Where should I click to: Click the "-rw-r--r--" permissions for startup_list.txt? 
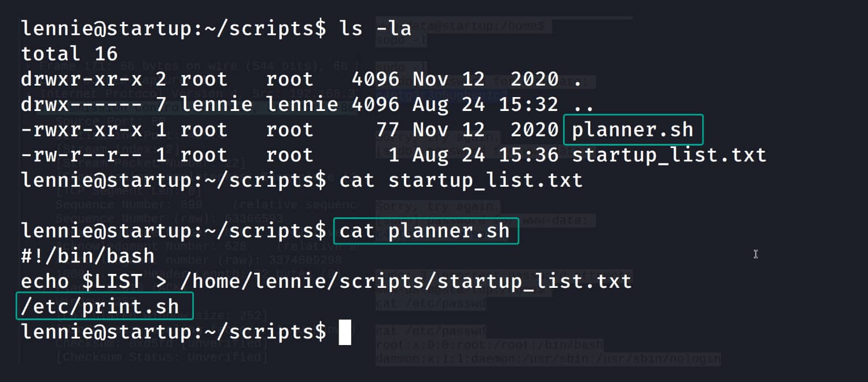(82, 155)
